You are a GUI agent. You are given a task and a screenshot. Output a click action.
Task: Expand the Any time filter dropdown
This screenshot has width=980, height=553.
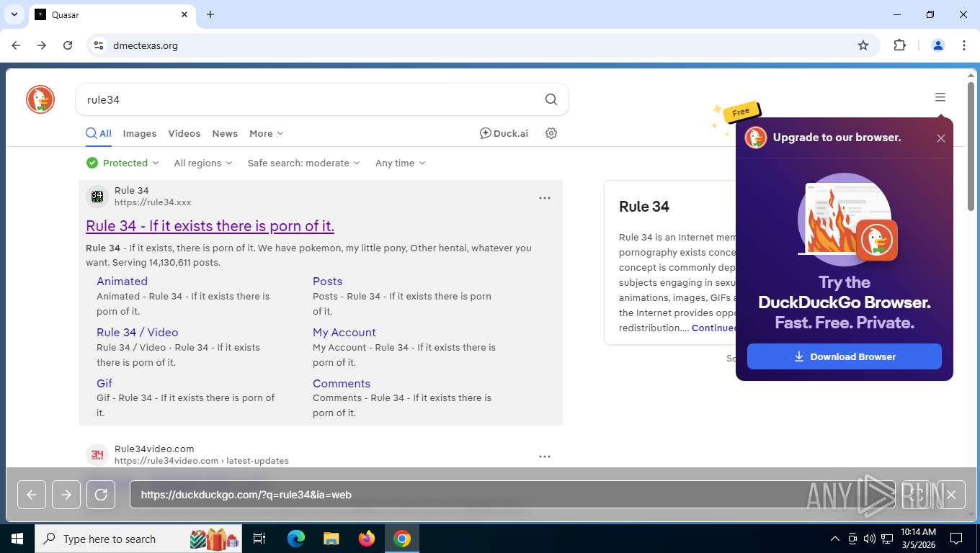coord(401,163)
